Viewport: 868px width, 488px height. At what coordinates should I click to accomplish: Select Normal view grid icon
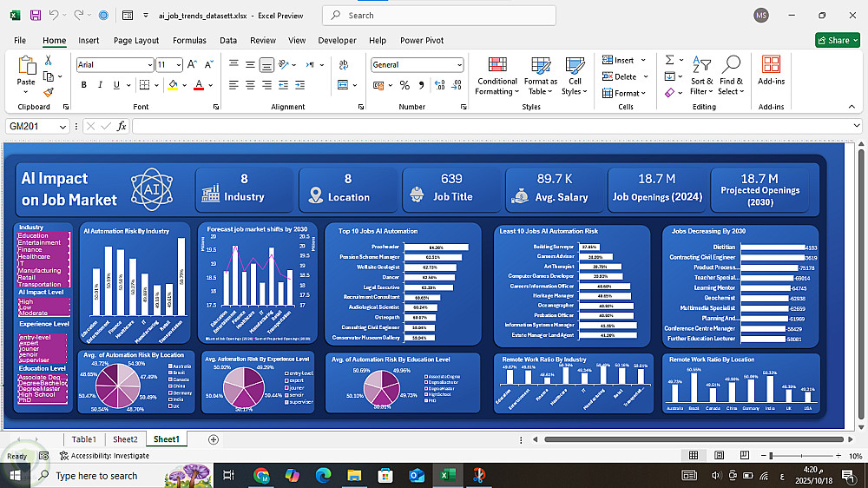coord(693,455)
